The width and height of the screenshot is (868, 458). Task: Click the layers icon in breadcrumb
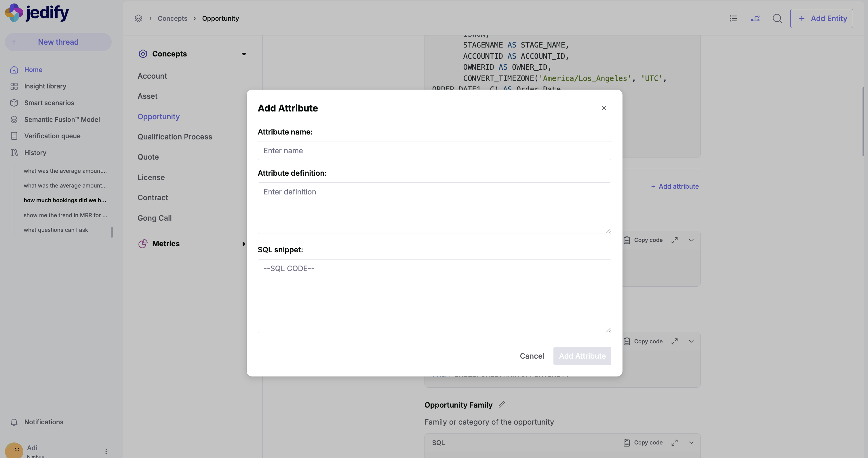click(138, 18)
